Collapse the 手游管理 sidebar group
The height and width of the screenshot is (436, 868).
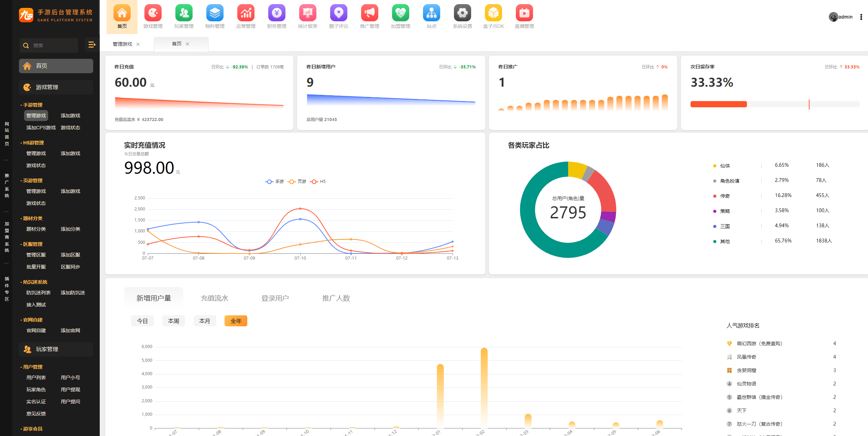32,105
